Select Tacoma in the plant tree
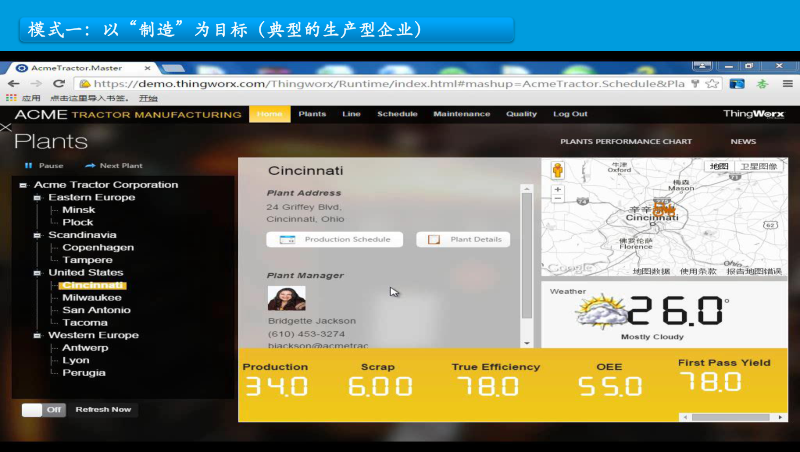 [85, 322]
